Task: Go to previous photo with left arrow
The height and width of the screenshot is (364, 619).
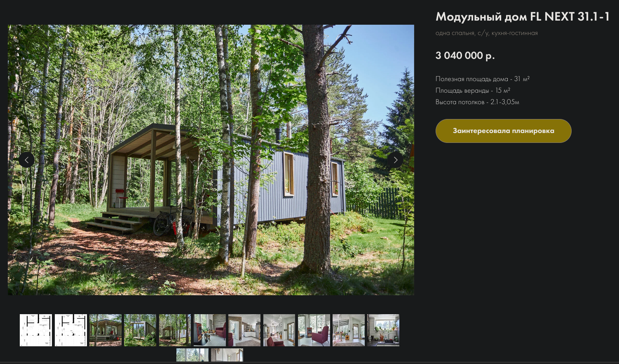Action: [26, 160]
